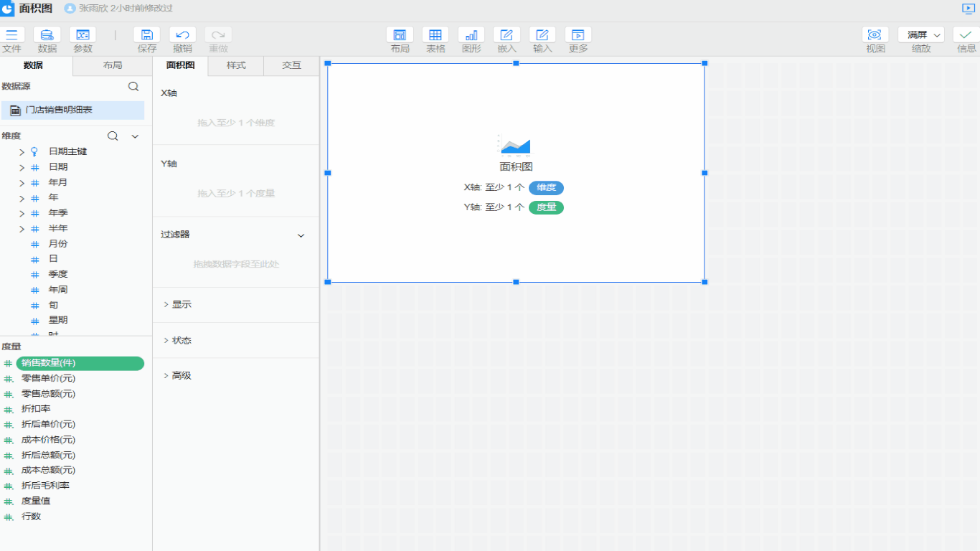The height and width of the screenshot is (551, 980).
Task: Open the 文件 (File) menu icon
Action: (11, 35)
